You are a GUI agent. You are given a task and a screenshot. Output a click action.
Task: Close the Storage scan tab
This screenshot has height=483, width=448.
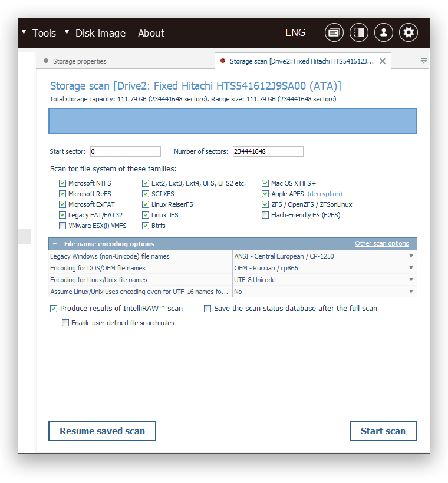[x=383, y=61]
